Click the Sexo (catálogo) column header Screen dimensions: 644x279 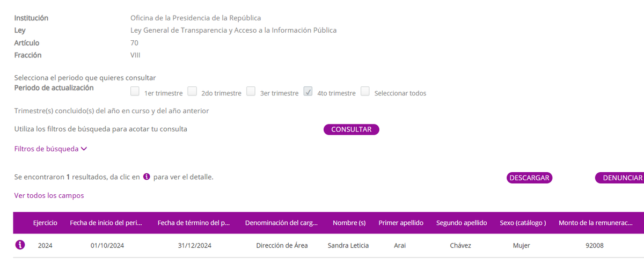(x=523, y=223)
